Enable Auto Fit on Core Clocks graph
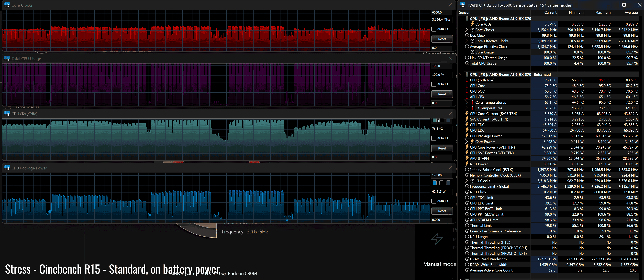The height and width of the screenshot is (280, 644). click(x=434, y=29)
